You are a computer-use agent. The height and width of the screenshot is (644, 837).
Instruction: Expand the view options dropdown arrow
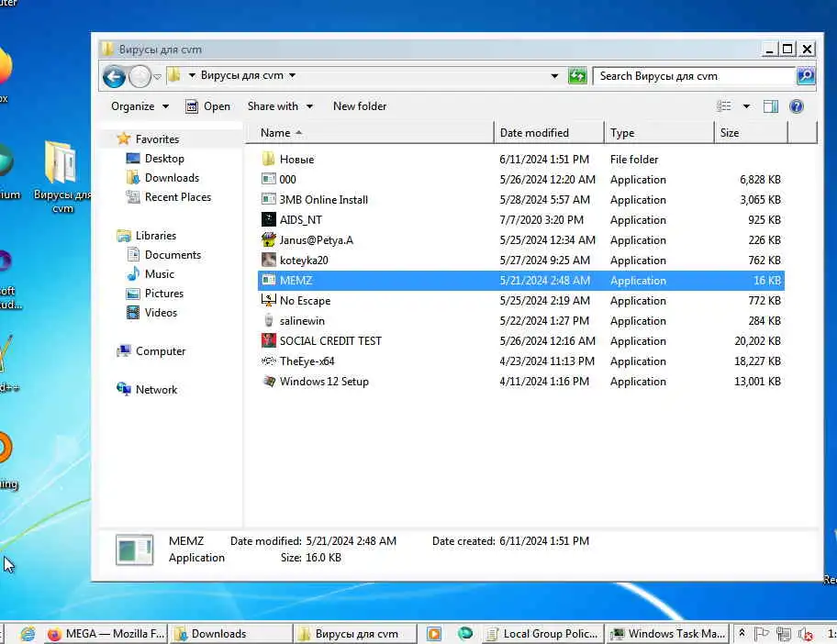[x=746, y=106]
